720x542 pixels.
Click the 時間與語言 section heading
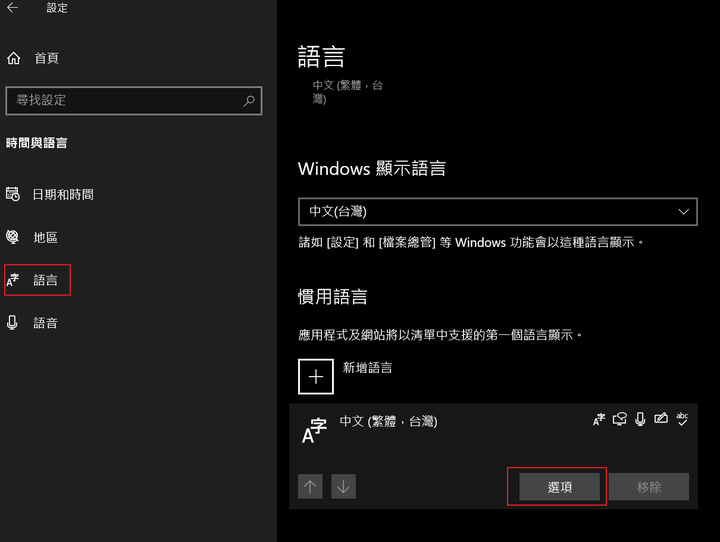(x=37, y=143)
